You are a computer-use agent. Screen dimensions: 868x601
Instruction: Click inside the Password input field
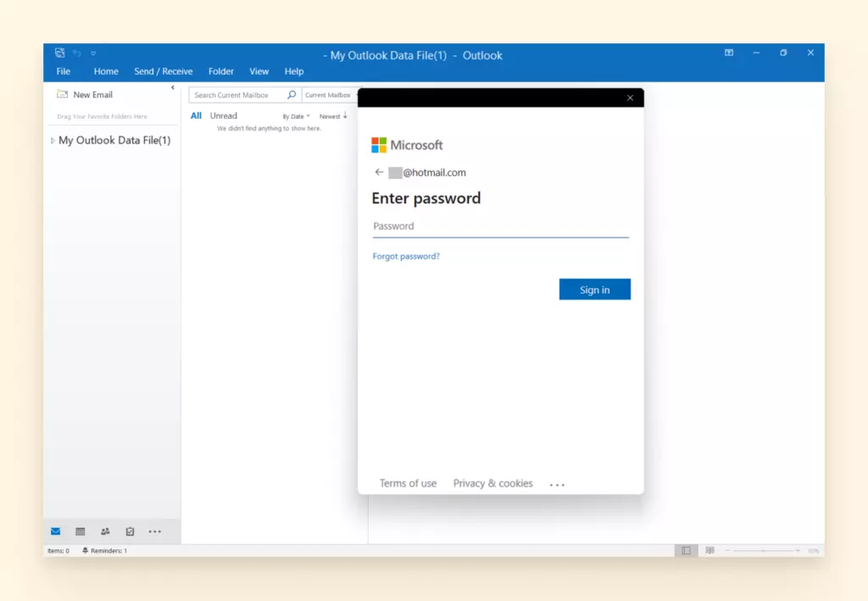(x=500, y=225)
